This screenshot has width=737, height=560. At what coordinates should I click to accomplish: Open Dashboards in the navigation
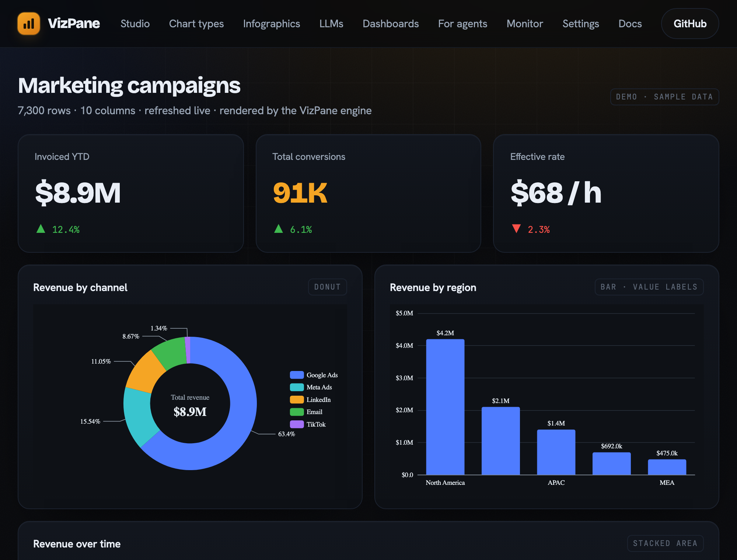point(391,24)
